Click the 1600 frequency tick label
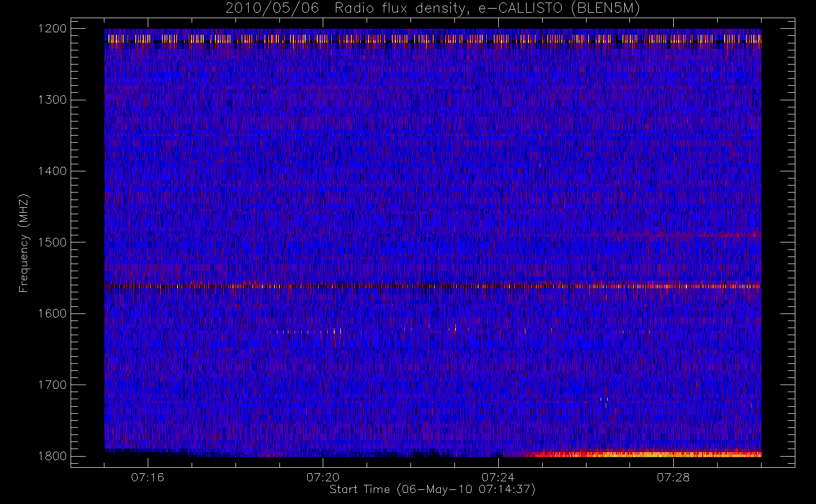Viewport: 816px width, 504px height. point(52,313)
